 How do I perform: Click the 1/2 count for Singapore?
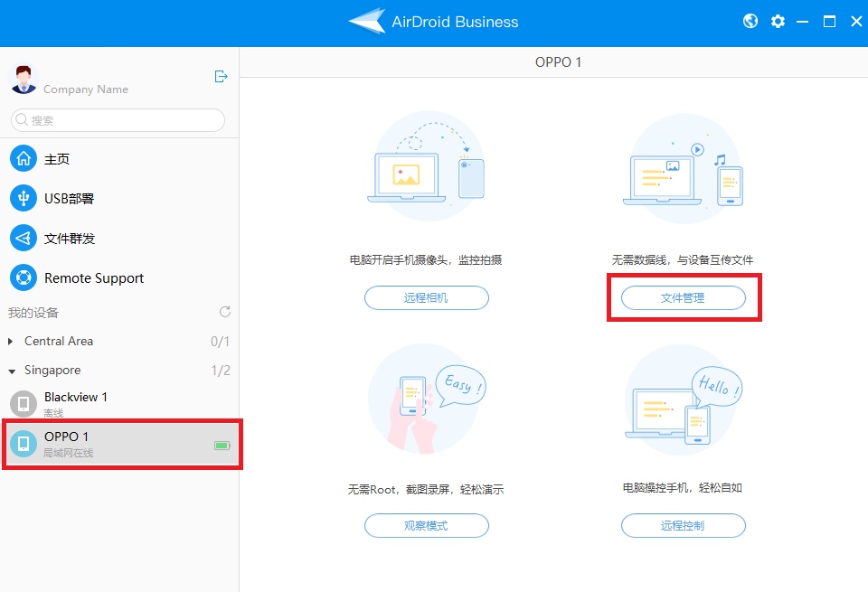click(221, 371)
